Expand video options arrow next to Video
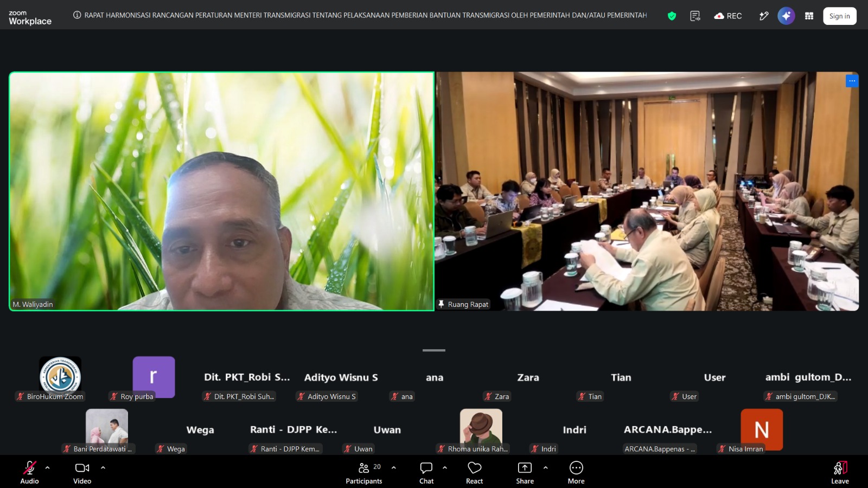 tap(103, 467)
